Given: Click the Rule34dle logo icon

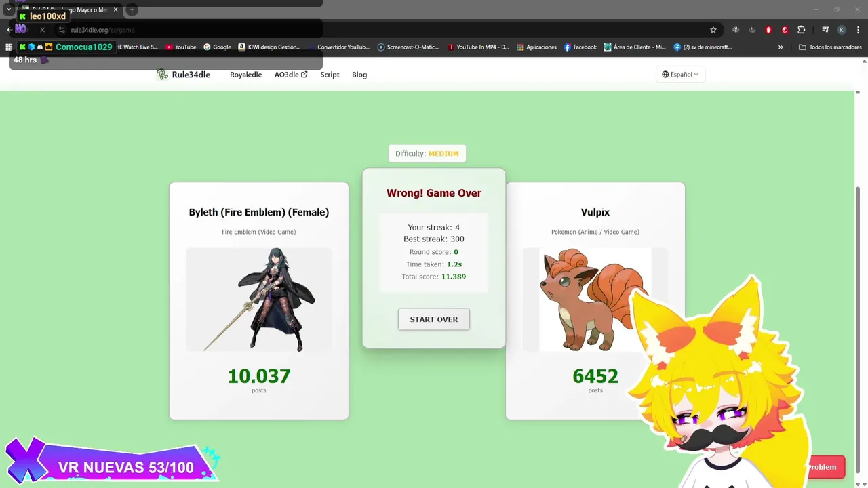Looking at the screenshot, I should coord(162,75).
